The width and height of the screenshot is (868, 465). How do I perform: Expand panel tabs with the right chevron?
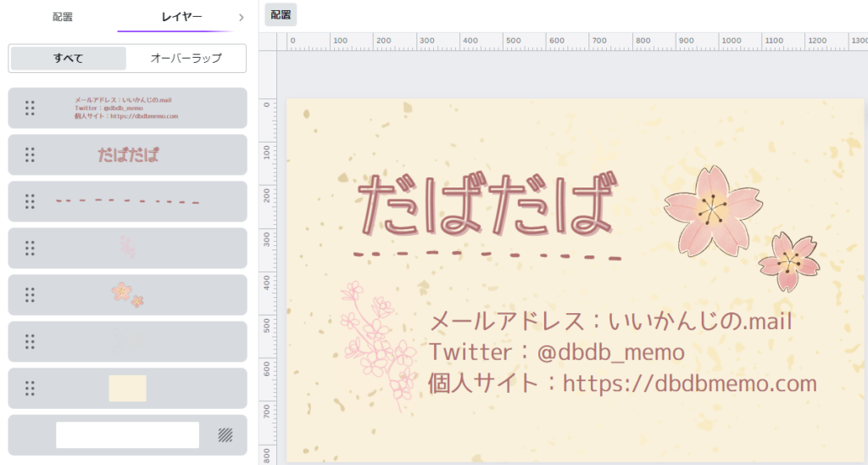[241, 17]
